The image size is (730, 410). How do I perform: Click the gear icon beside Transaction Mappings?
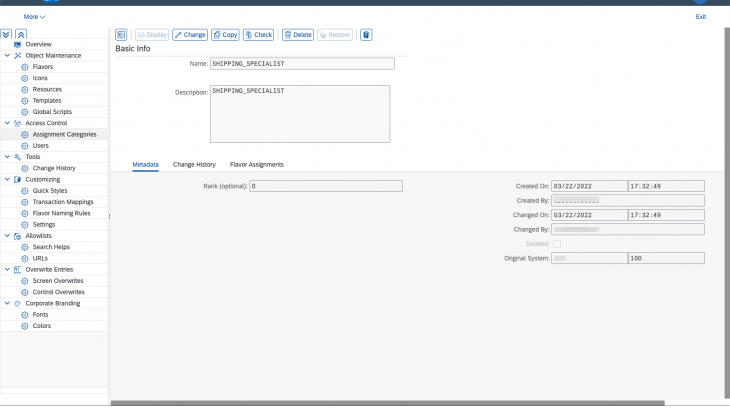coord(25,202)
